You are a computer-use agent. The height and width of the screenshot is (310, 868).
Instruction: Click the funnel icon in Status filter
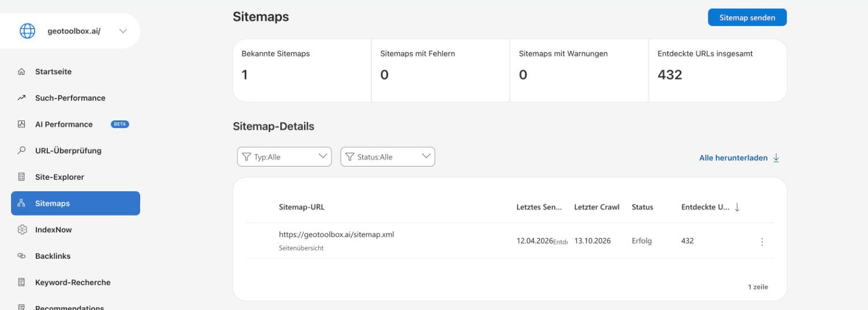click(350, 157)
